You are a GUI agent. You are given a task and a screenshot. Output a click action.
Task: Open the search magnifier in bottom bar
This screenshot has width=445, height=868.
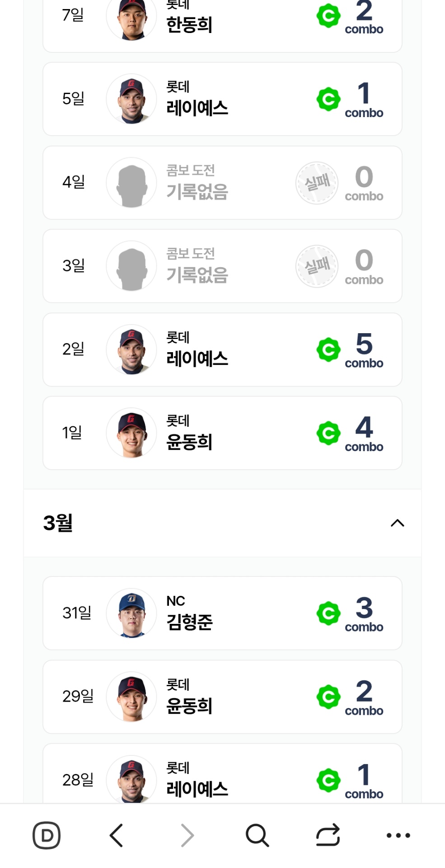click(257, 835)
